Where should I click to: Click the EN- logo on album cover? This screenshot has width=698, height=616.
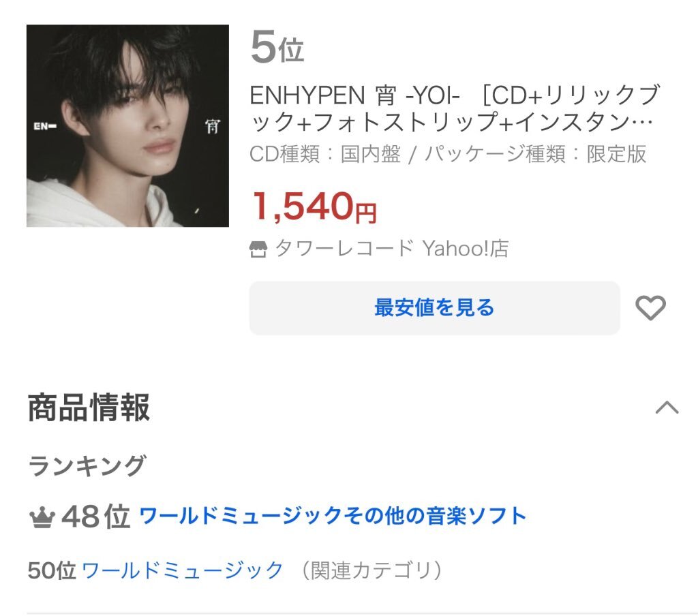tap(45, 127)
